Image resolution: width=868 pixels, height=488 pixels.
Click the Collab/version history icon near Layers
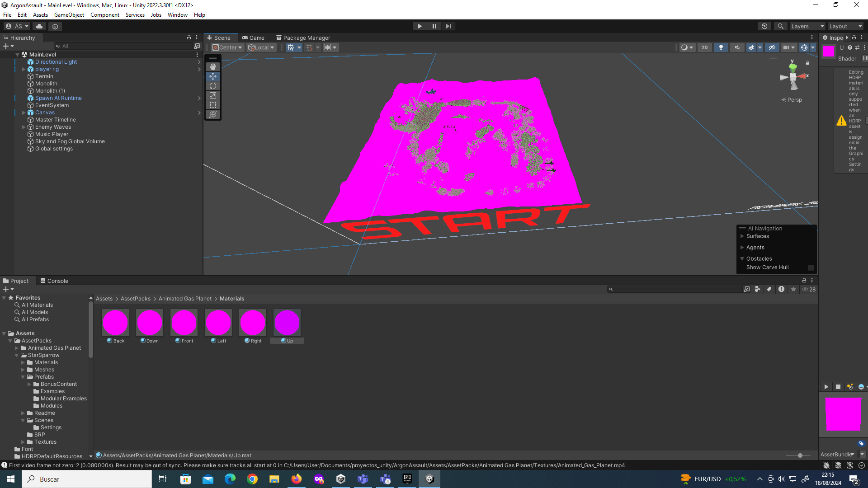tap(764, 26)
